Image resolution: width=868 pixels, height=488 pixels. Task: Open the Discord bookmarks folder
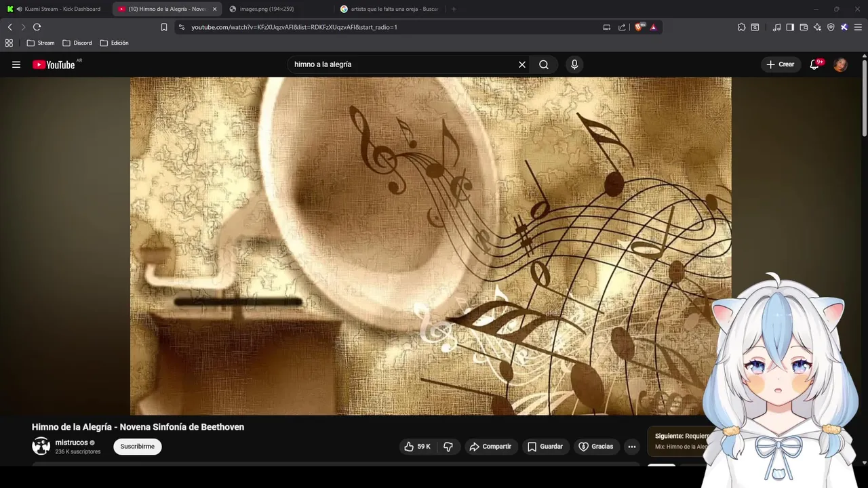coord(77,43)
